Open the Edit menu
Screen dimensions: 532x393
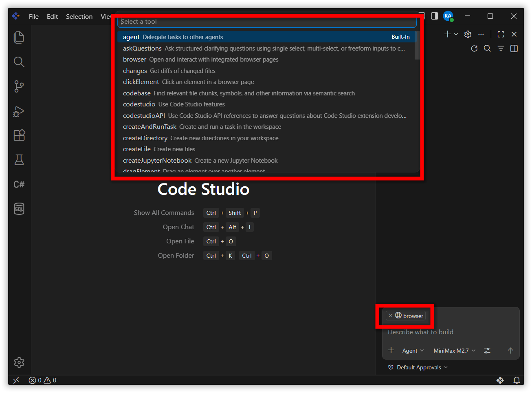[x=52, y=16]
